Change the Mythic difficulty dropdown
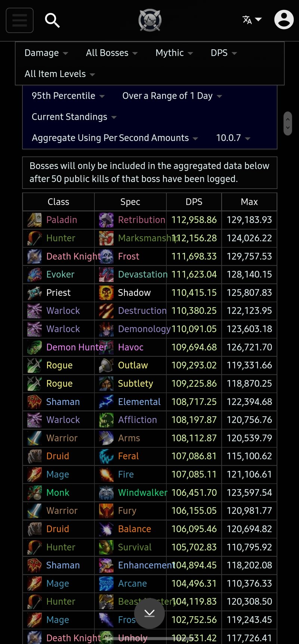 [x=174, y=53]
